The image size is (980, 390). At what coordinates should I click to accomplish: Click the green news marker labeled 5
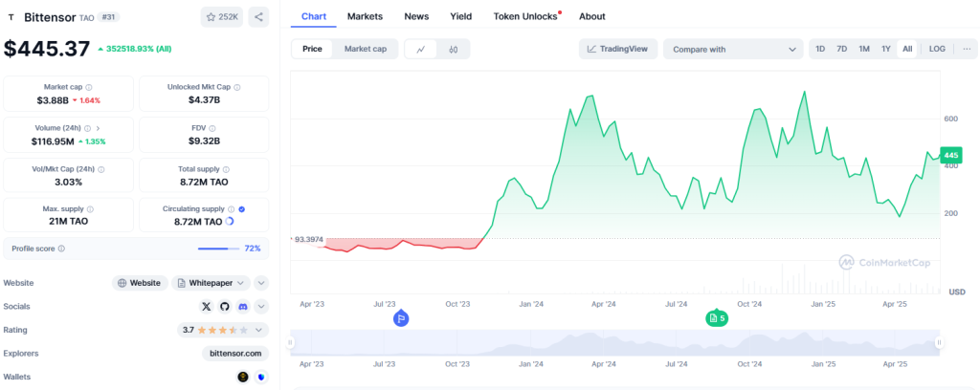click(x=717, y=318)
